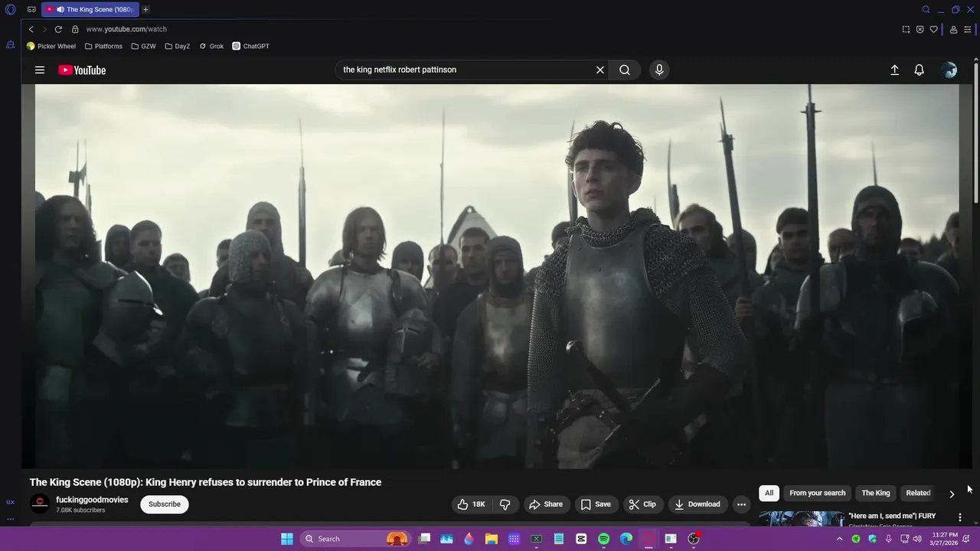The width and height of the screenshot is (980, 551).
Task: Dislike the video with thumbs-down
Action: click(x=505, y=504)
